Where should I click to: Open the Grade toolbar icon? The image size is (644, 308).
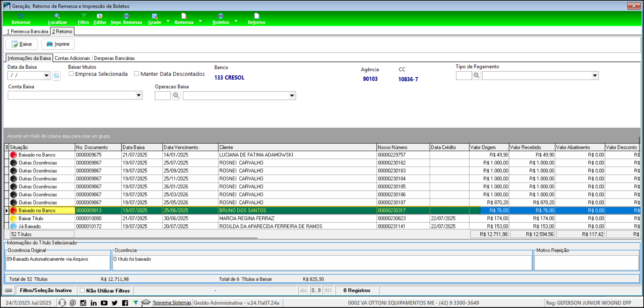tap(155, 16)
